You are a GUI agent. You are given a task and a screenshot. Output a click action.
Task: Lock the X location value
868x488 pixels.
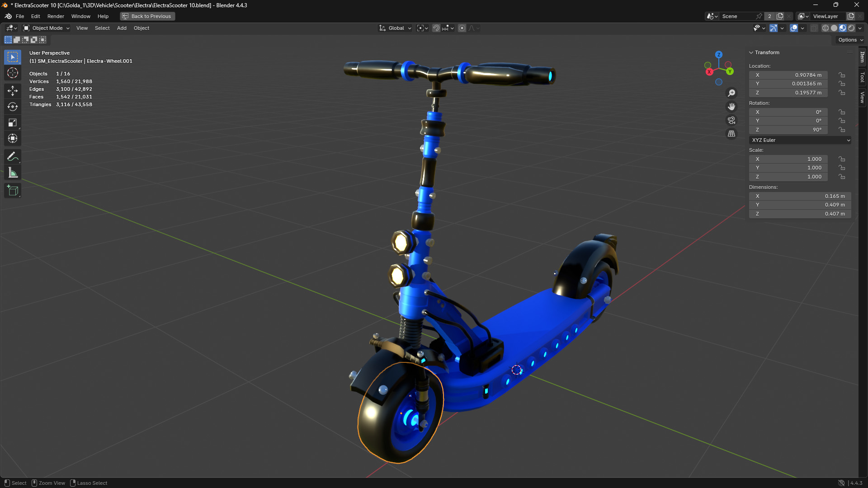pyautogui.click(x=842, y=75)
